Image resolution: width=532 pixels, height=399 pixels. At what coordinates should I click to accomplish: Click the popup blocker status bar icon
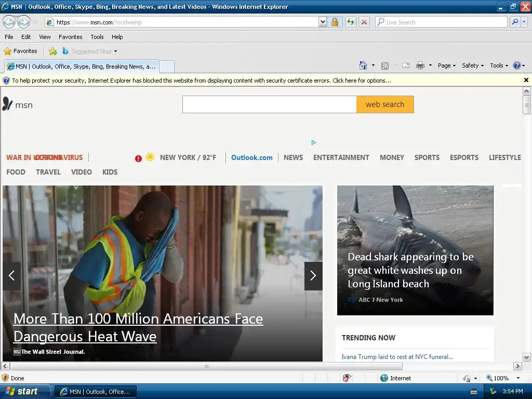pyautogui.click(x=347, y=378)
